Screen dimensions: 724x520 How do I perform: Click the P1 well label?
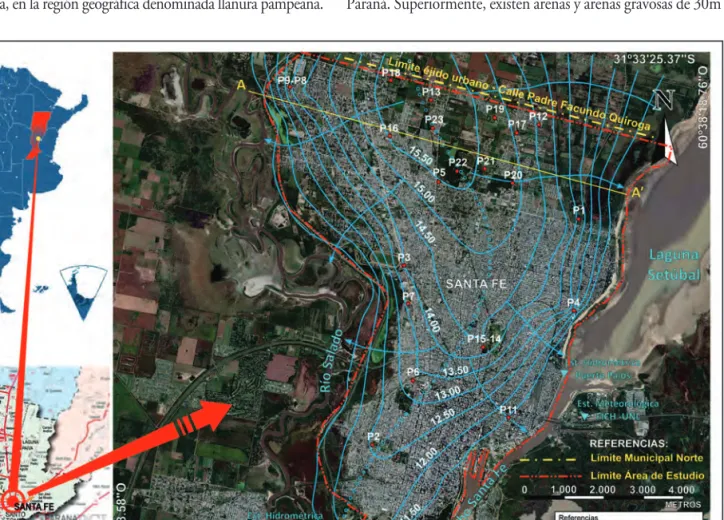tap(579, 210)
